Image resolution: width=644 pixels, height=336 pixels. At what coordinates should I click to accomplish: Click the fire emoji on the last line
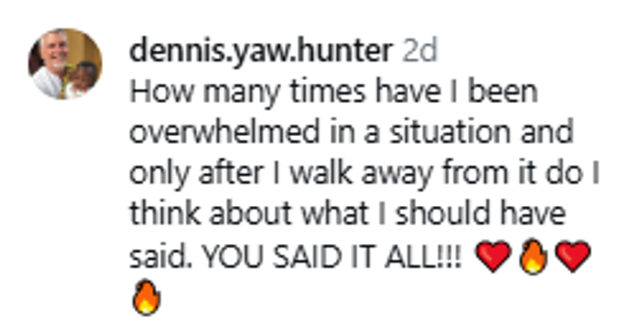[x=146, y=299]
